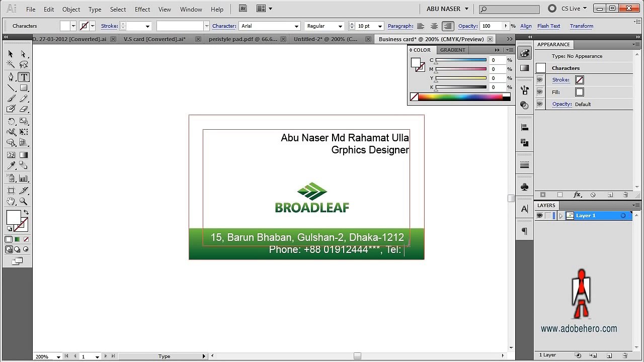Click Add New Effect fx button
644x362 pixels.
point(577,195)
